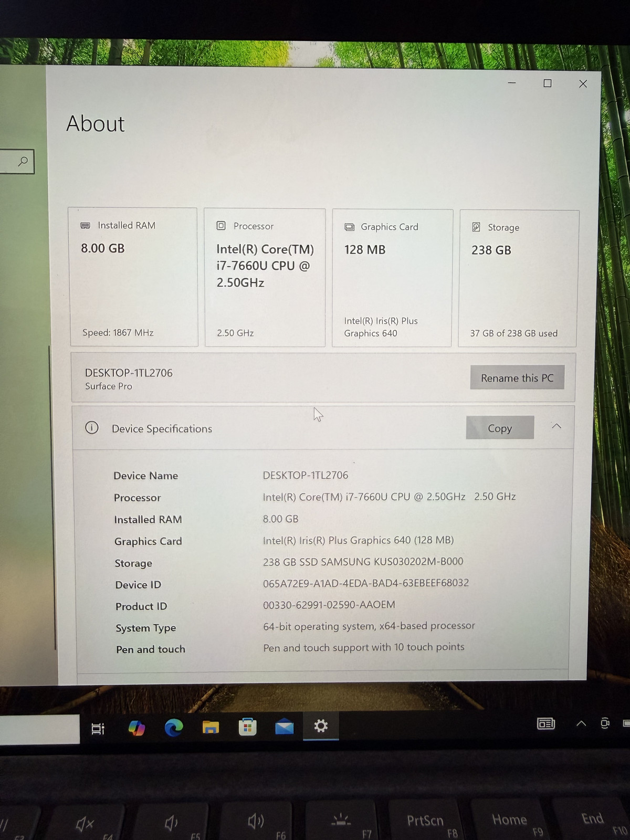Screen dimensions: 630x840
Task: Select the 8.00 GB Installed RAM card value
Action: pos(103,248)
